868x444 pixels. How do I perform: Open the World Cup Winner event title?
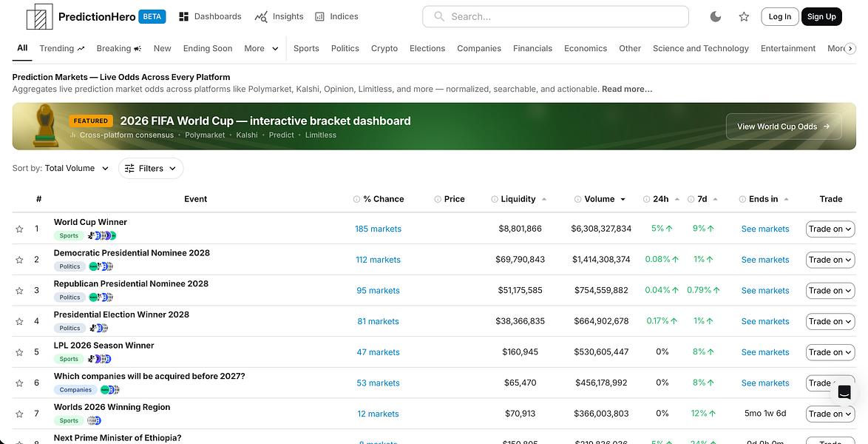pos(90,222)
